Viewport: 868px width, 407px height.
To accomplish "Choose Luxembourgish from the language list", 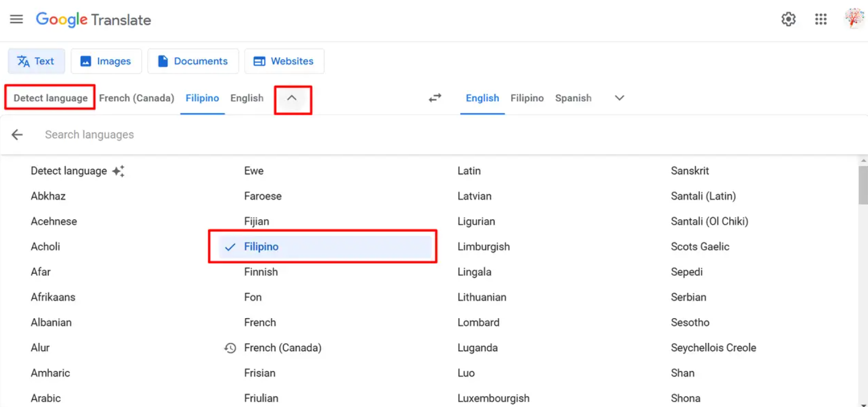I will [x=493, y=399].
